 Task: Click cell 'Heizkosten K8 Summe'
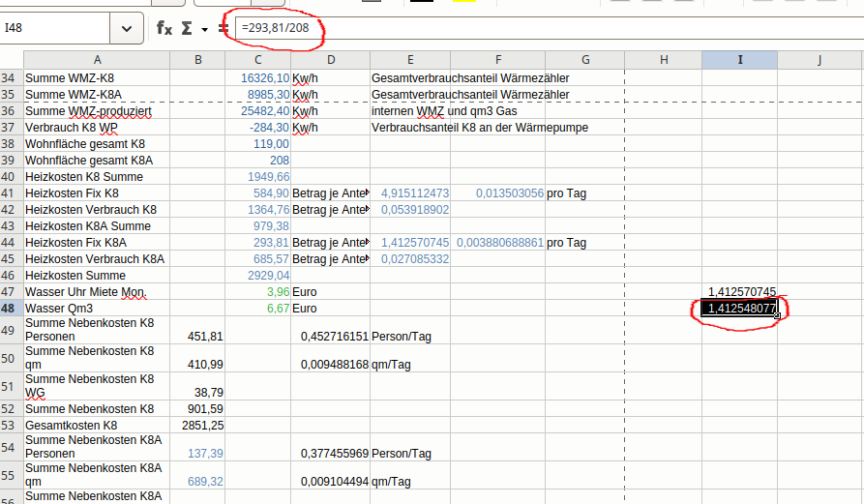coord(97,177)
